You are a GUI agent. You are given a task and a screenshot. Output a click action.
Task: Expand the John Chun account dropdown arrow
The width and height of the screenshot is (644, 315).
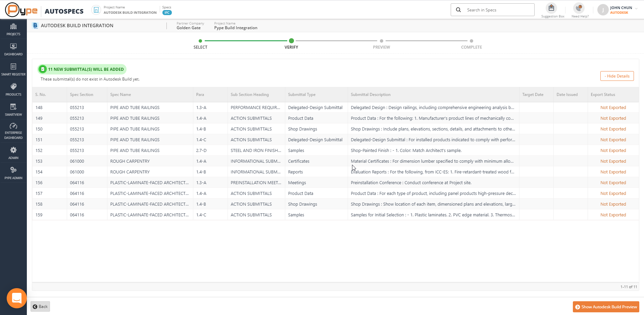click(636, 8)
